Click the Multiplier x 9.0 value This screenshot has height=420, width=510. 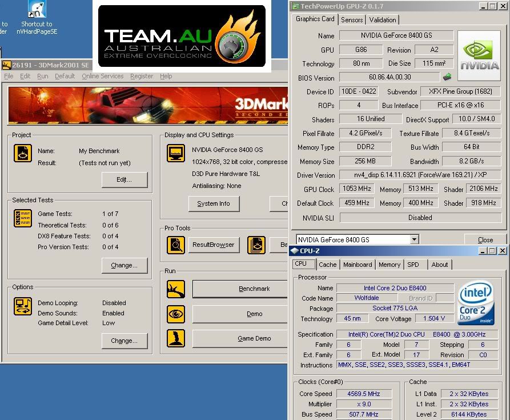click(x=364, y=404)
